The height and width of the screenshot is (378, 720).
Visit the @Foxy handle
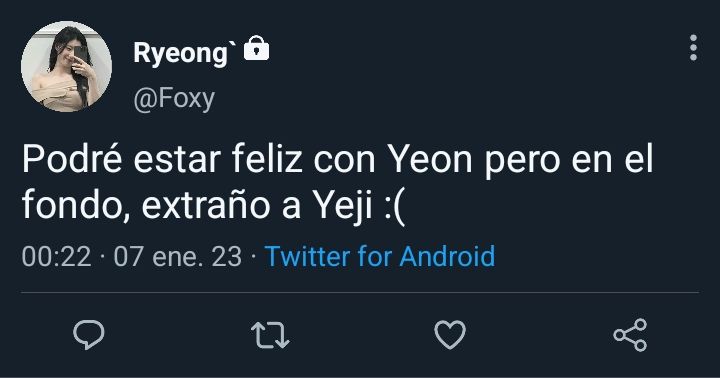(x=174, y=98)
